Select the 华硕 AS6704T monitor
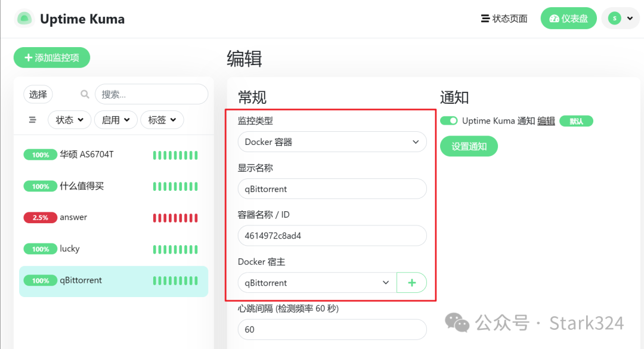 point(113,155)
